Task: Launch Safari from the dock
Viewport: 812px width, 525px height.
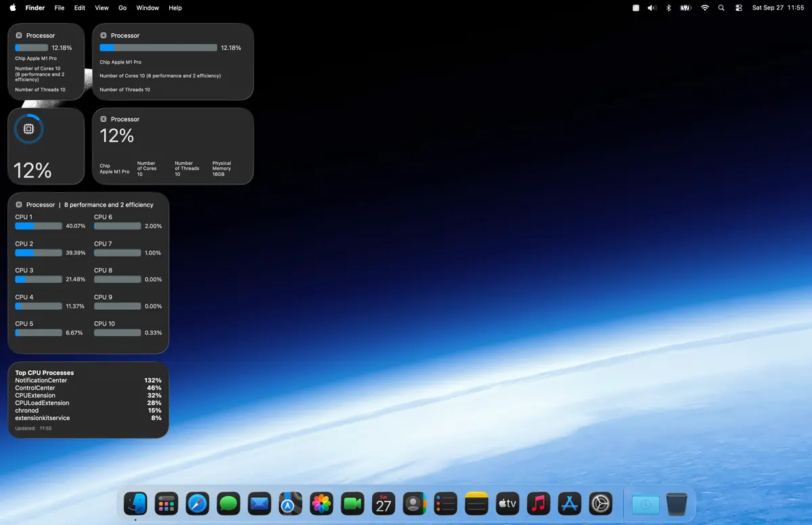Action: 198,503
